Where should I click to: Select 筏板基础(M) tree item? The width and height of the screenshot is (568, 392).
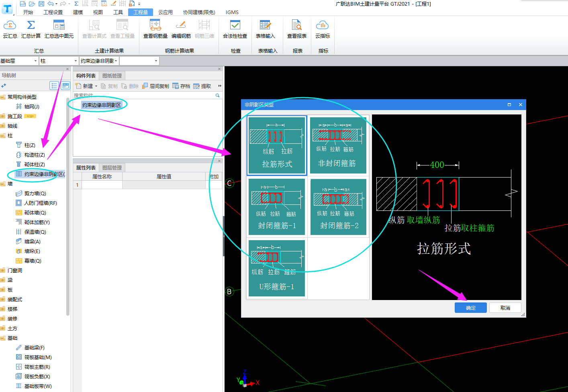coord(34,357)
